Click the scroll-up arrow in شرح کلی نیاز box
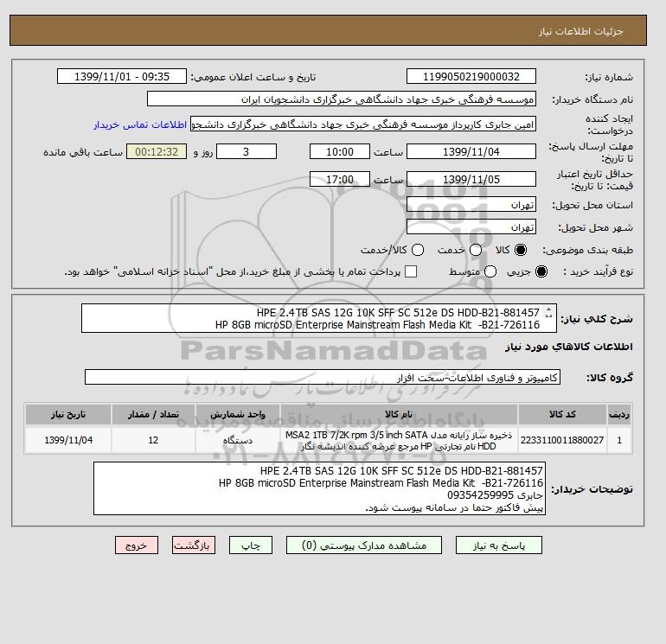 tap(548, 310)
